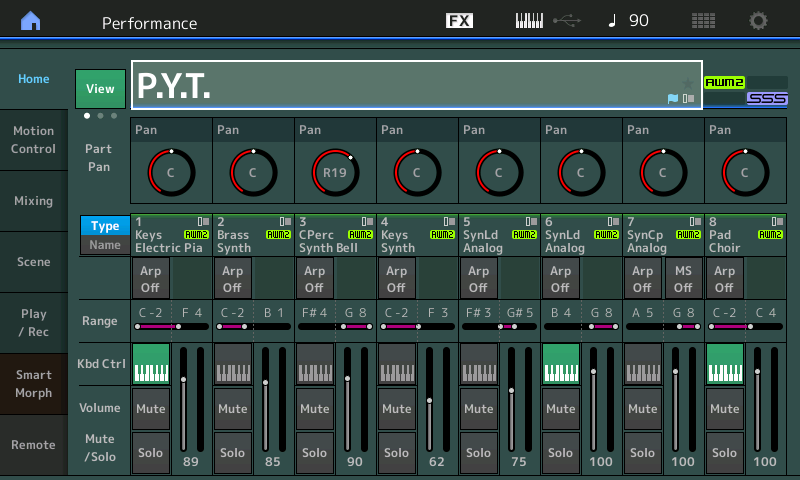Open the Smart Morph tab
Viewport: 800px width, 480px height.
tap(33, 384)
